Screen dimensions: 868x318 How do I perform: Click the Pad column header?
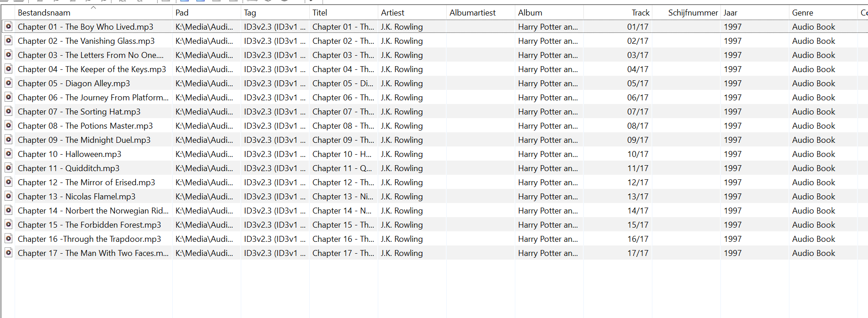point(182,13)
